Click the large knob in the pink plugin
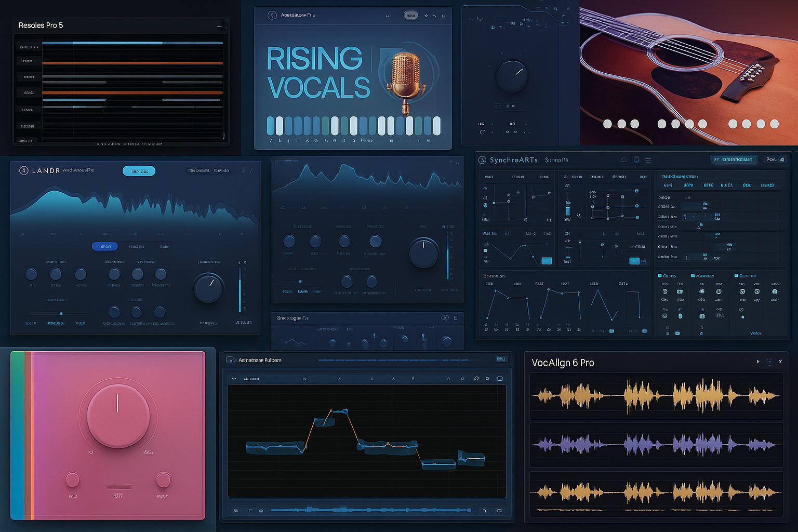 click(118, 416)
